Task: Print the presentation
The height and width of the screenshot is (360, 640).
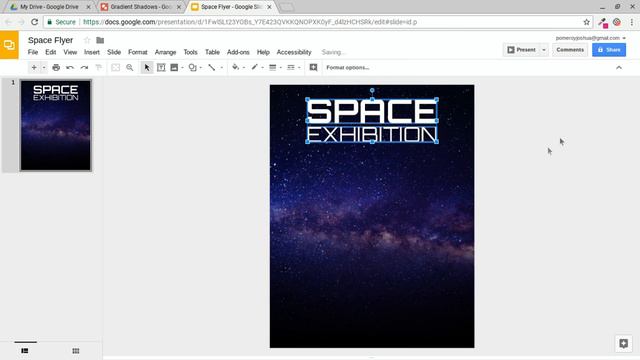Action: [x=56, y=68]
